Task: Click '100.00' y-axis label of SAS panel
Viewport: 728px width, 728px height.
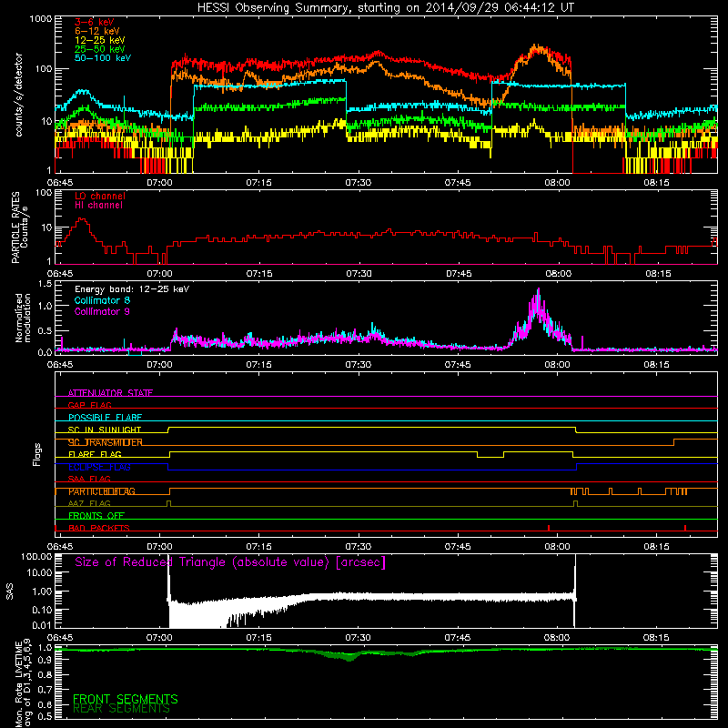Action: (x=36, y=556)
